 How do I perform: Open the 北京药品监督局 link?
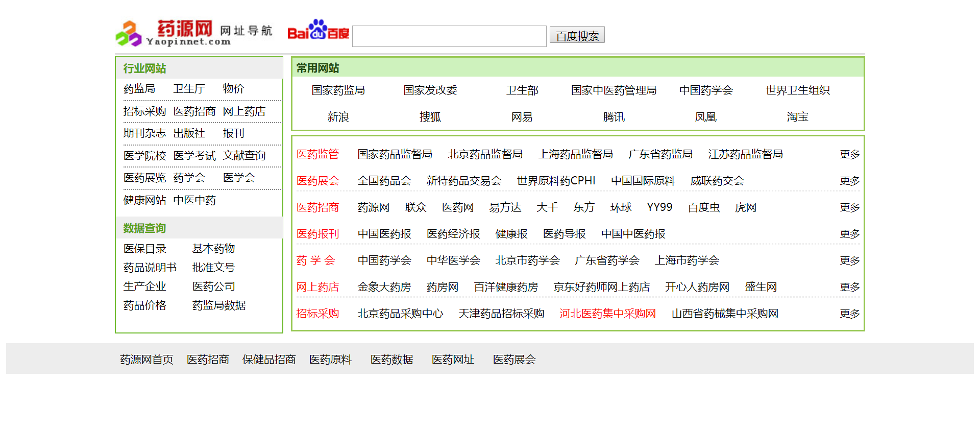pos(485,154)
